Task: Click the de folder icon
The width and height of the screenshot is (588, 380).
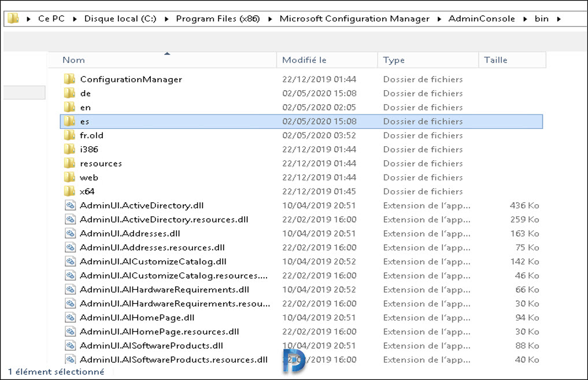Action: point(69,93)
